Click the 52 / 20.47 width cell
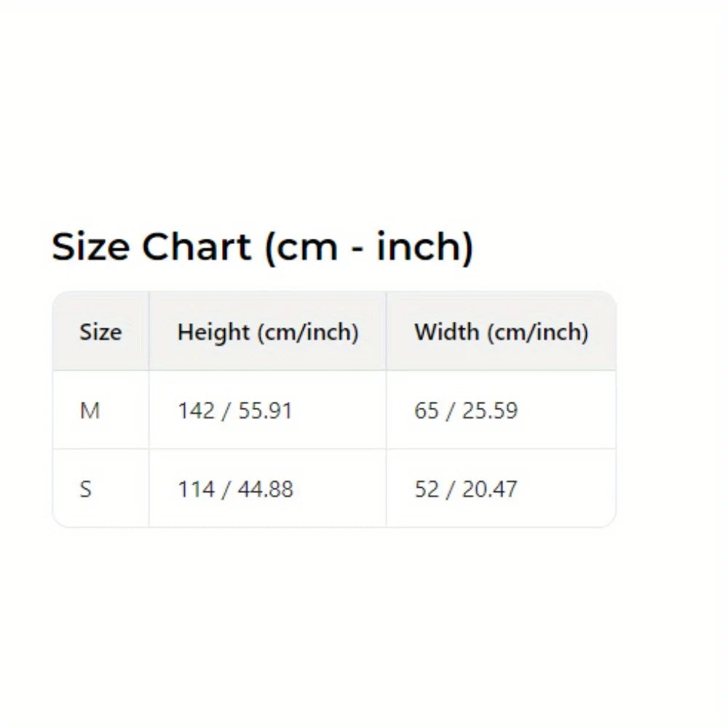 (466, 488)
